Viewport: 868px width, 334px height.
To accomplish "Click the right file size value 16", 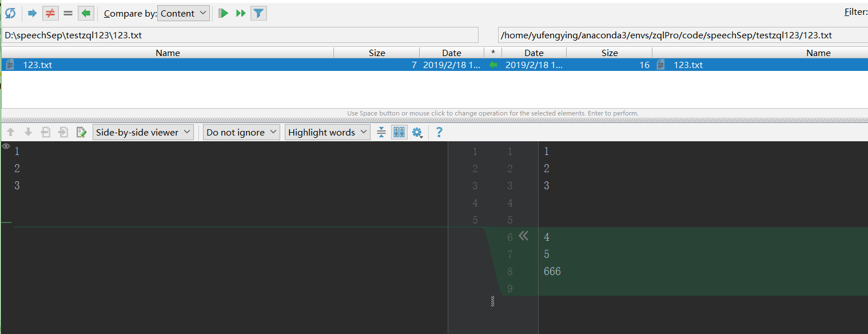I will [644, 65].
